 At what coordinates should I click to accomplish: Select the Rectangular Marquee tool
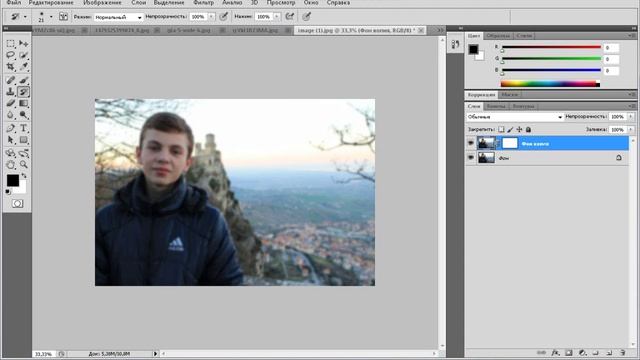click(11, 43)
